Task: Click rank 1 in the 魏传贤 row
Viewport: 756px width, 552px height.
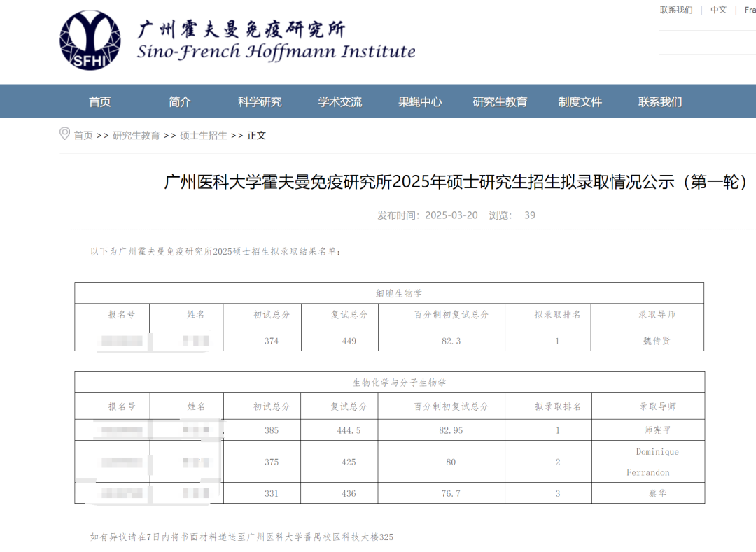Action: click(557, 341)
